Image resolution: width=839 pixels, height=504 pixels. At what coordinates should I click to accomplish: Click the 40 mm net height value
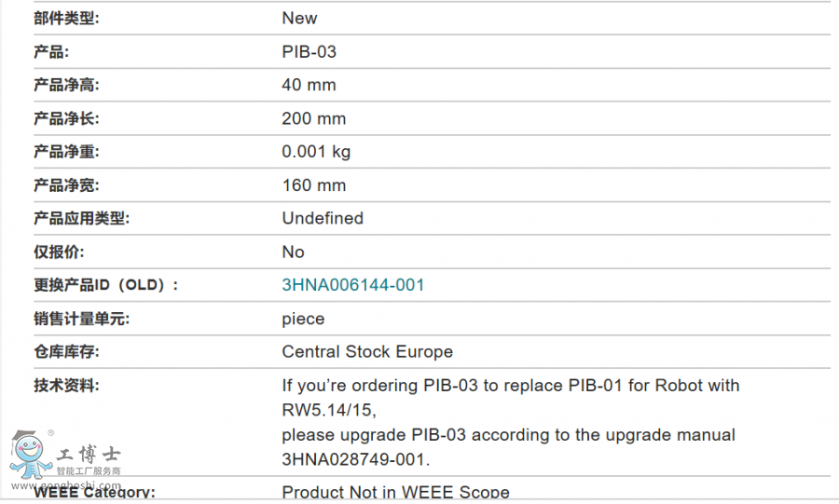(309, 86)
